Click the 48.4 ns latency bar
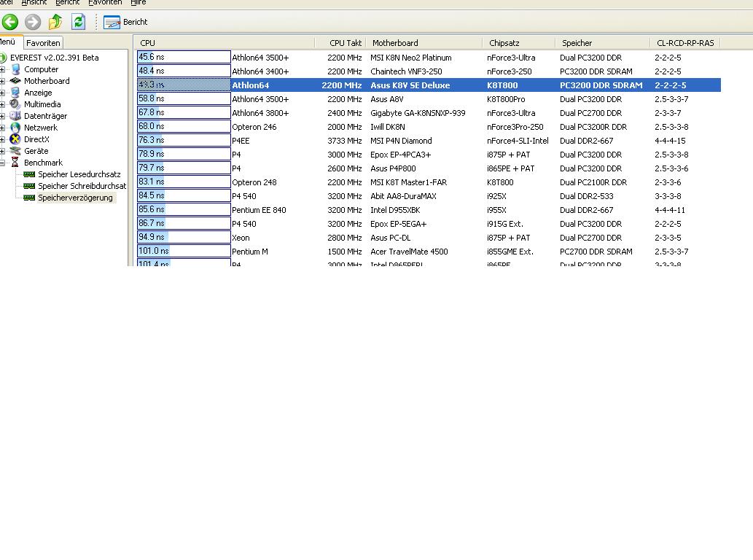 tap(184, 71)
